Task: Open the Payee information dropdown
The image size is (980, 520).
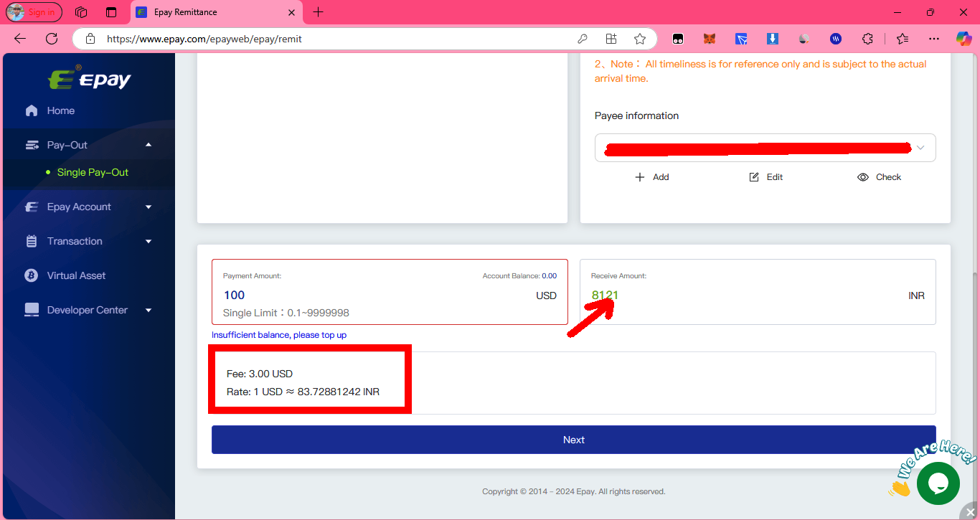Action: click(765, 148)
